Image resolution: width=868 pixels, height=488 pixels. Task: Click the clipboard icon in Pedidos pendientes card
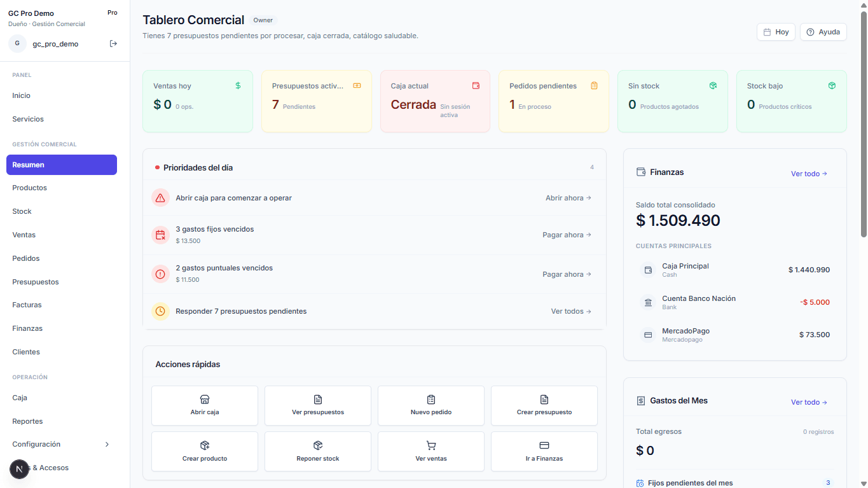[594, 86]
